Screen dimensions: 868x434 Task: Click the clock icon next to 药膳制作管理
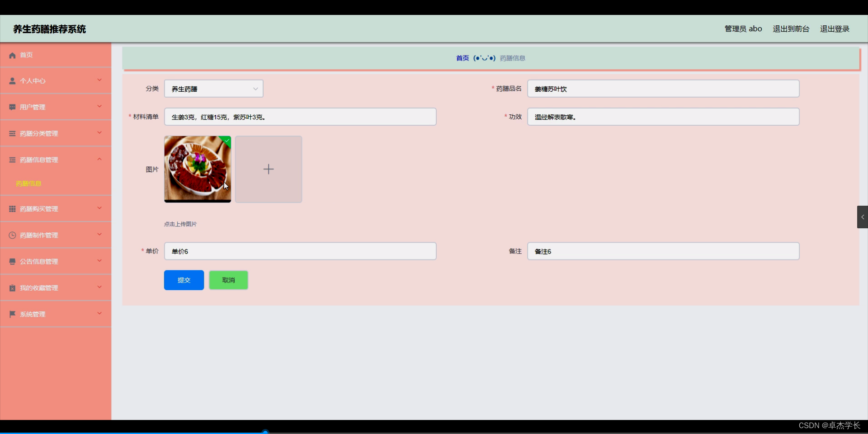point(12,235)
